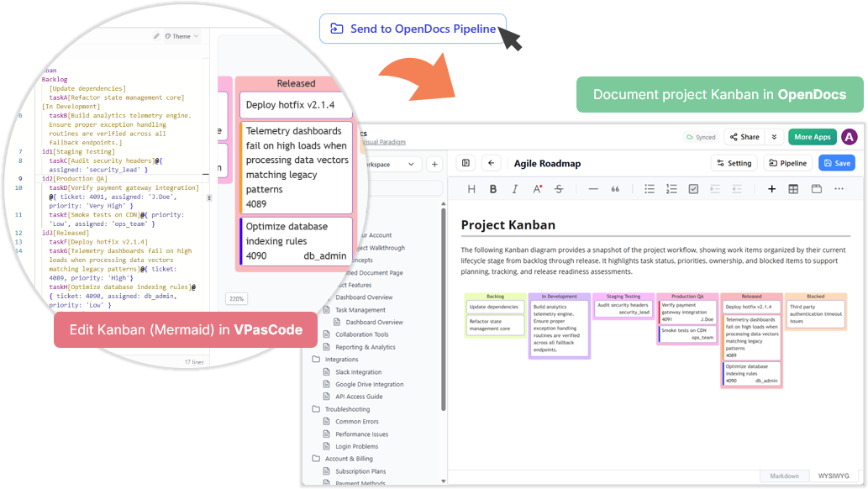Expand the Share options double chevron
Screen dimensions: 868x489
[774, 137]
